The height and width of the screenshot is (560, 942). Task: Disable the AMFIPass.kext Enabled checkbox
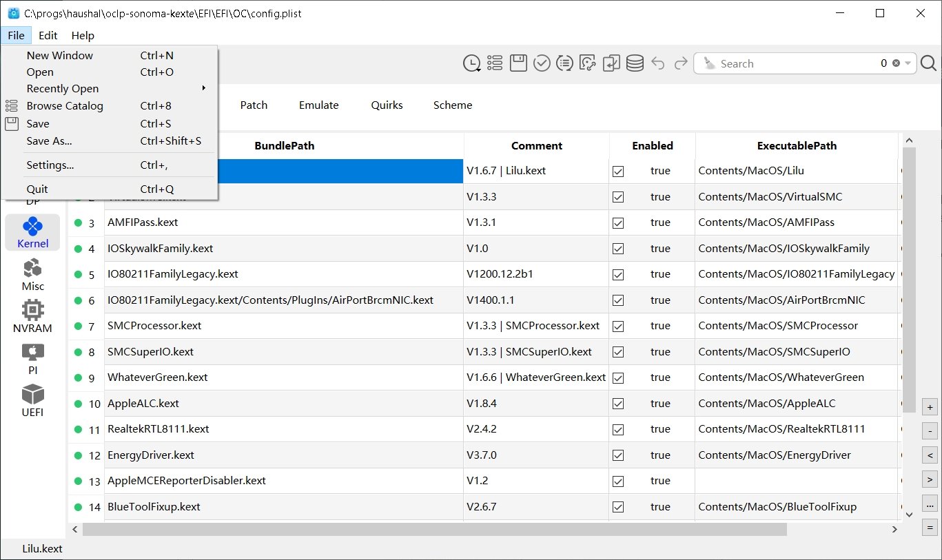point(618,222)
